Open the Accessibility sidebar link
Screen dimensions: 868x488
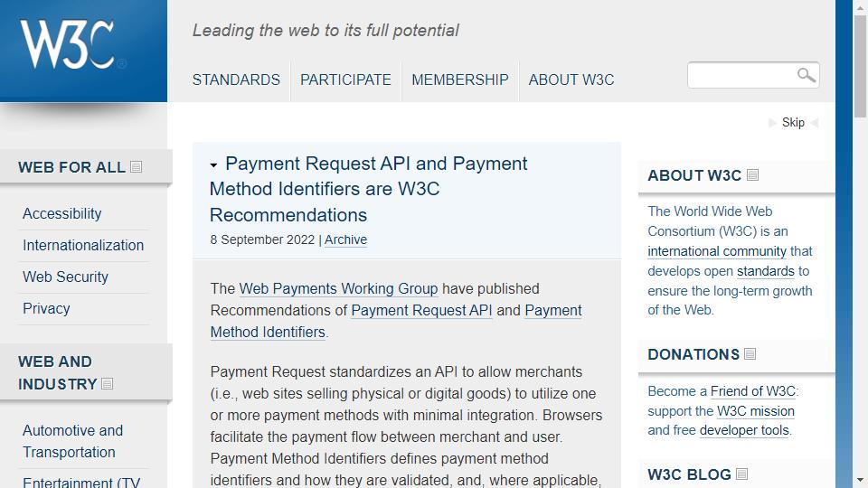pos(62,213)
